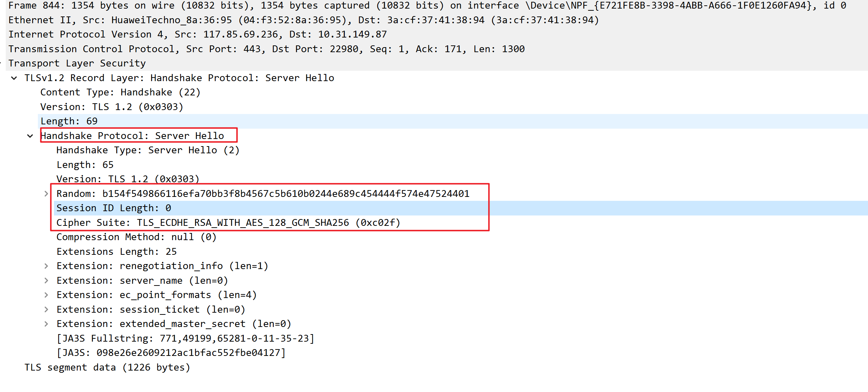Click Extension: extended_master_secret (len=0) text
The image size is (868, 392).
point(174,324)
